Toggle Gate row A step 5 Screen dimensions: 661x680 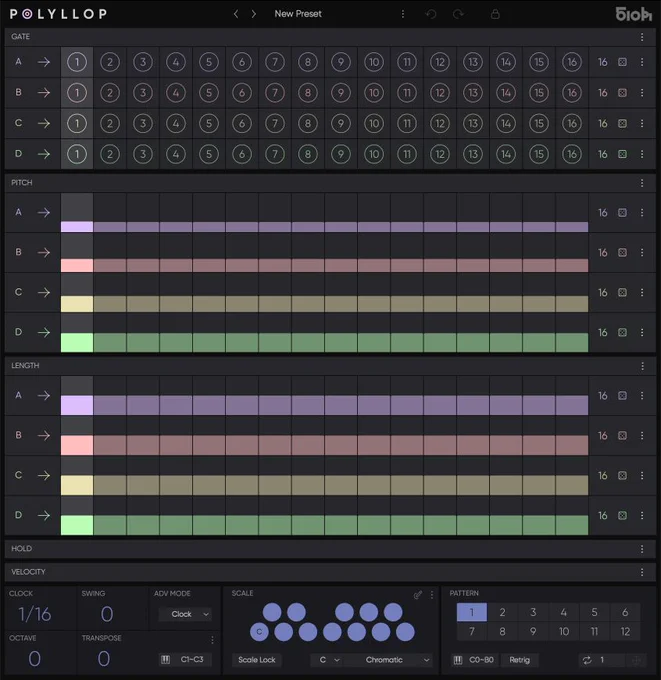coord(209,62)
